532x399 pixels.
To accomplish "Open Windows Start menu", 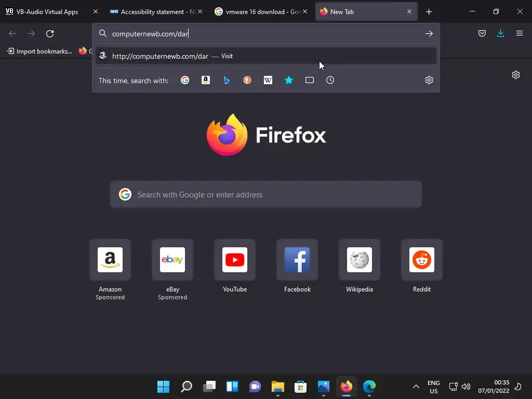I will coord(163,387).
